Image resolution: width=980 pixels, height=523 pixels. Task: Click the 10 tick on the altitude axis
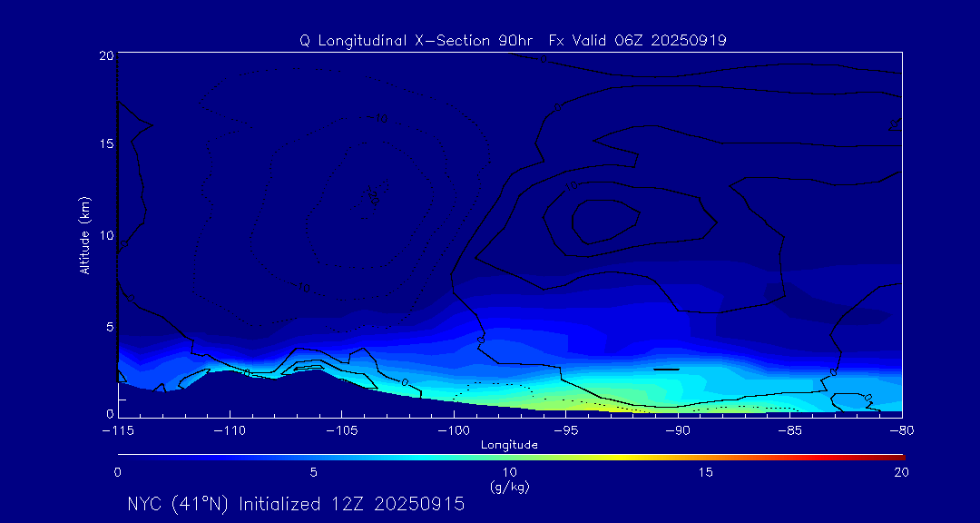pyautogui.click(x=105, y=235)
